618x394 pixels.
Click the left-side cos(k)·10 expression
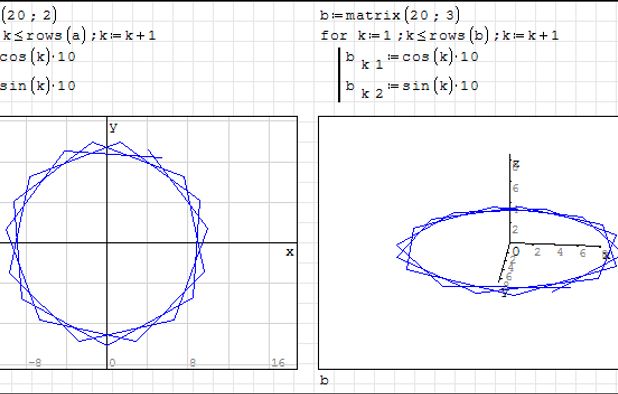tap(38, 57)
